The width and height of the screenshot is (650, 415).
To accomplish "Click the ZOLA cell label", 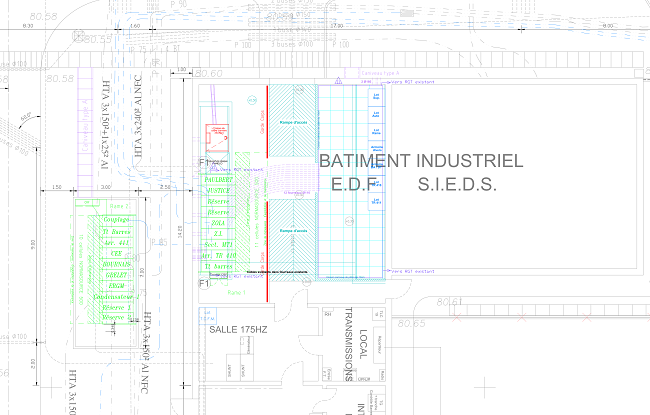I will tap(218, 223).
